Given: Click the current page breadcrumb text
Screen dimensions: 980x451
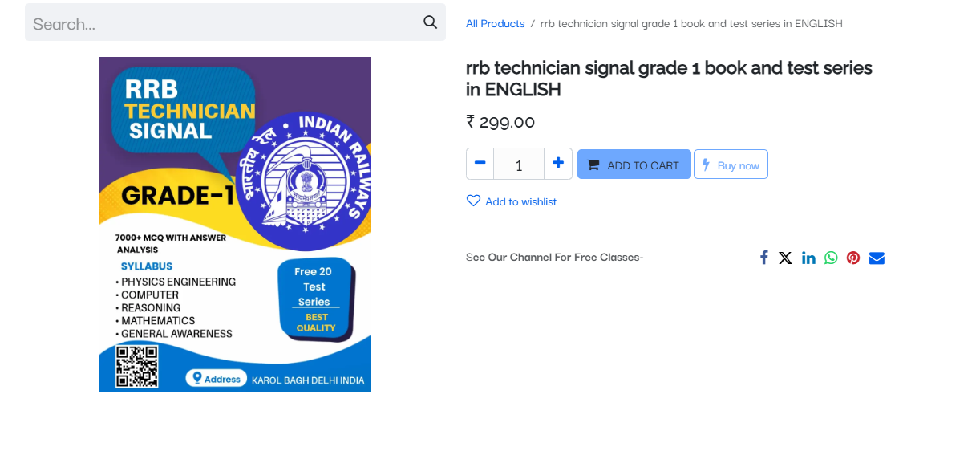Looking at the screenshot, I should pyautogui.click(x=691, y=23).
